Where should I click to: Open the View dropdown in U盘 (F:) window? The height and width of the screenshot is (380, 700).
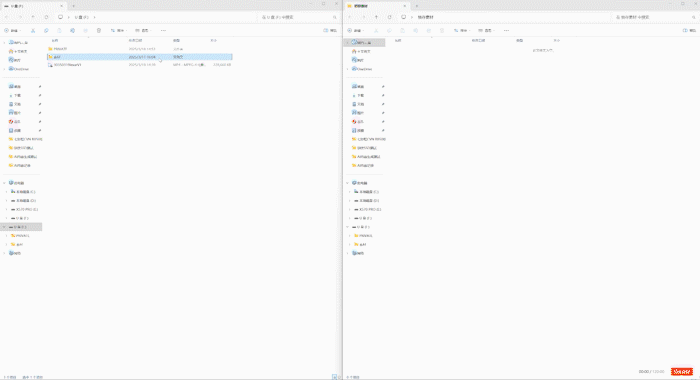coord(143,30)
